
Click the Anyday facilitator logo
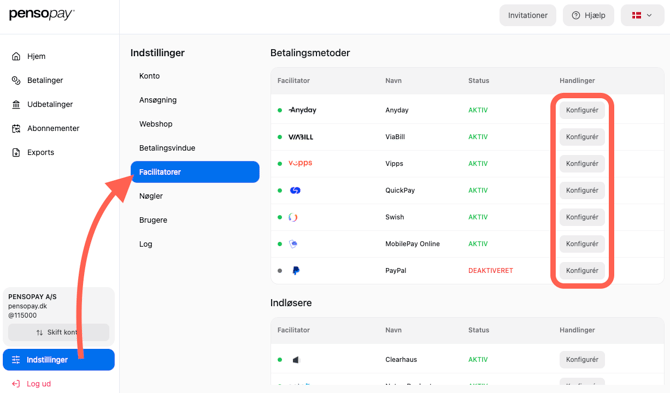[x=303, y=110]
